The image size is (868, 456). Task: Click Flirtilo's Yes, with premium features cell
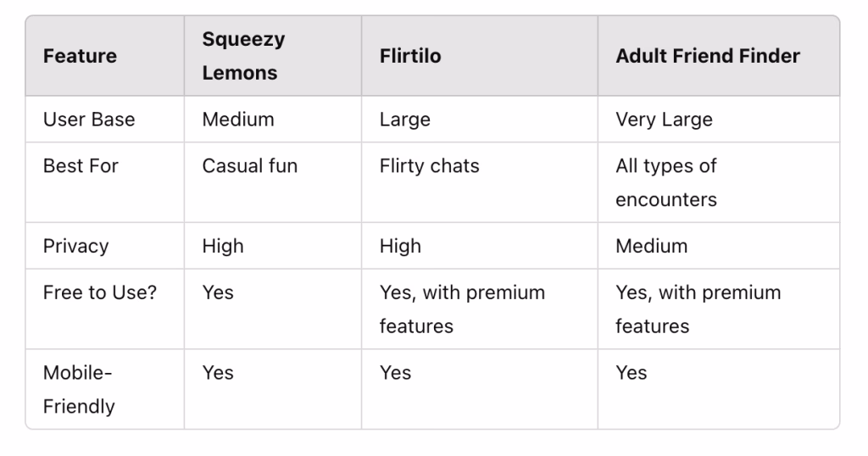pos(462,309)
